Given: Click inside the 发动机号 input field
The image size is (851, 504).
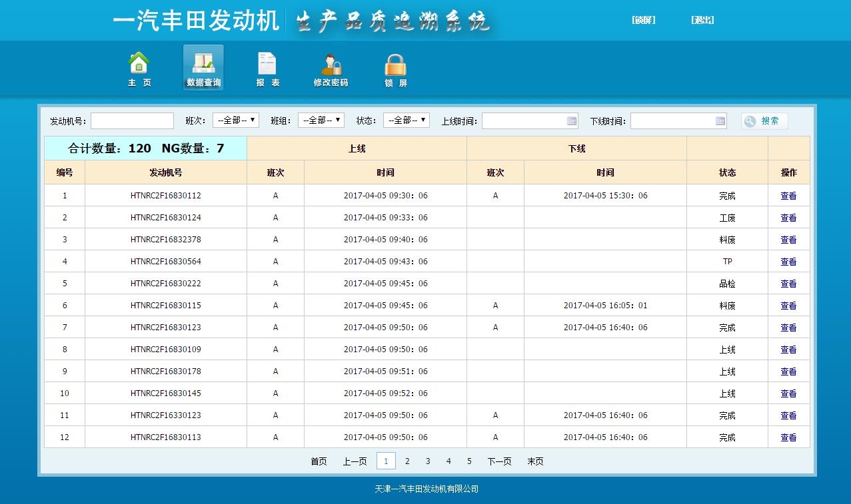Looking at the screenshot, I should pyautogui.click(x=131, y=121).
